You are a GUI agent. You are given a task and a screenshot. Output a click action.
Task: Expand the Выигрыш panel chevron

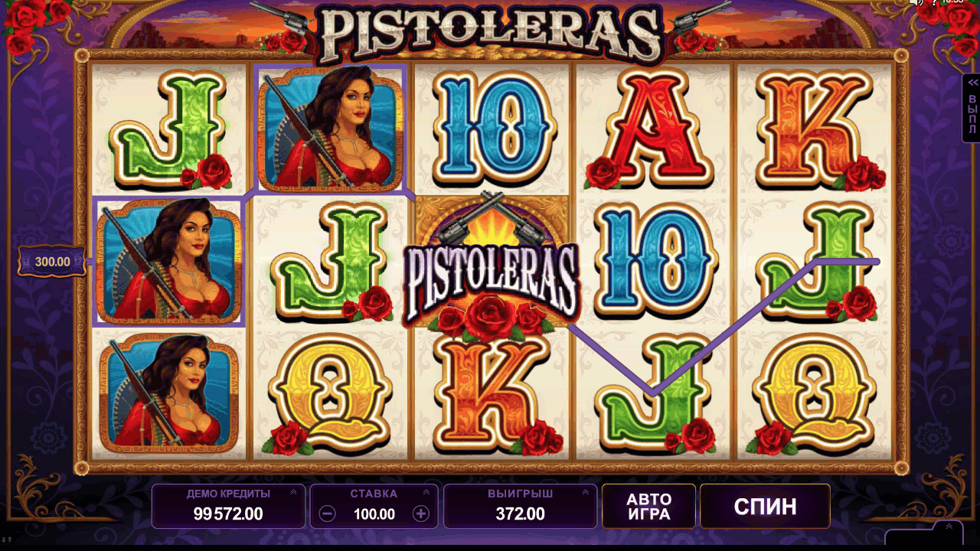pyautogui.click(x=585, y=493)
